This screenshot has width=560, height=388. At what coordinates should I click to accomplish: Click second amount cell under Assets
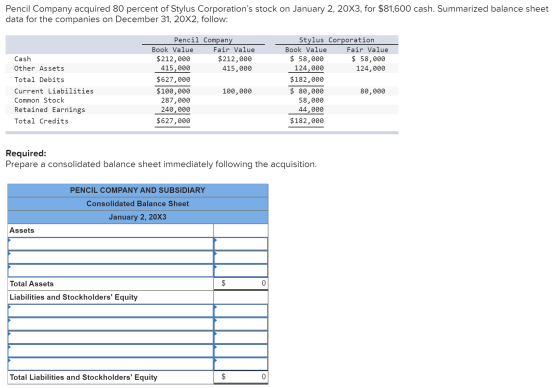(241, 257)
